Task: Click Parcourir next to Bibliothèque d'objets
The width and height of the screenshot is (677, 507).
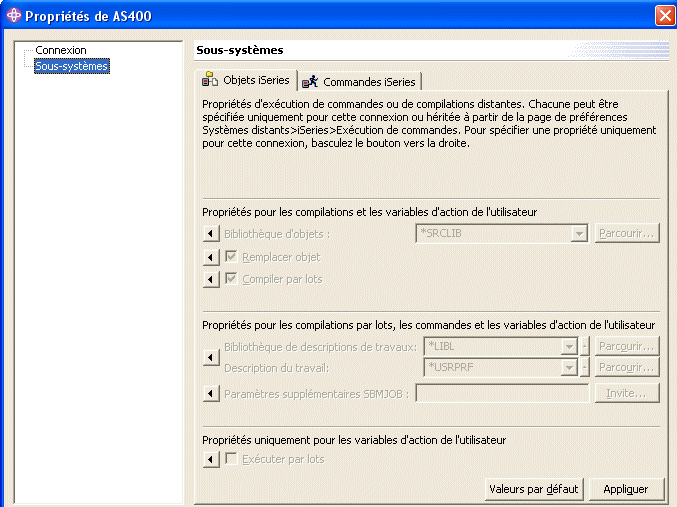Action: [627, 233]
